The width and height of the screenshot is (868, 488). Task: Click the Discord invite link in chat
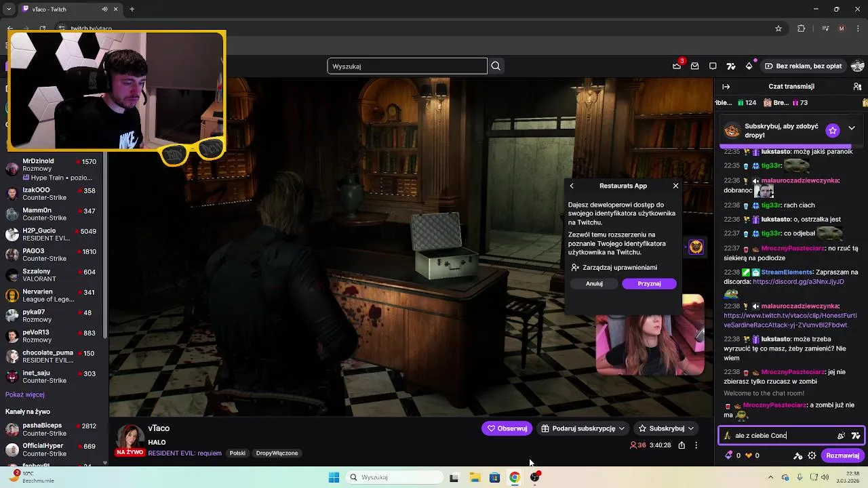798,281
